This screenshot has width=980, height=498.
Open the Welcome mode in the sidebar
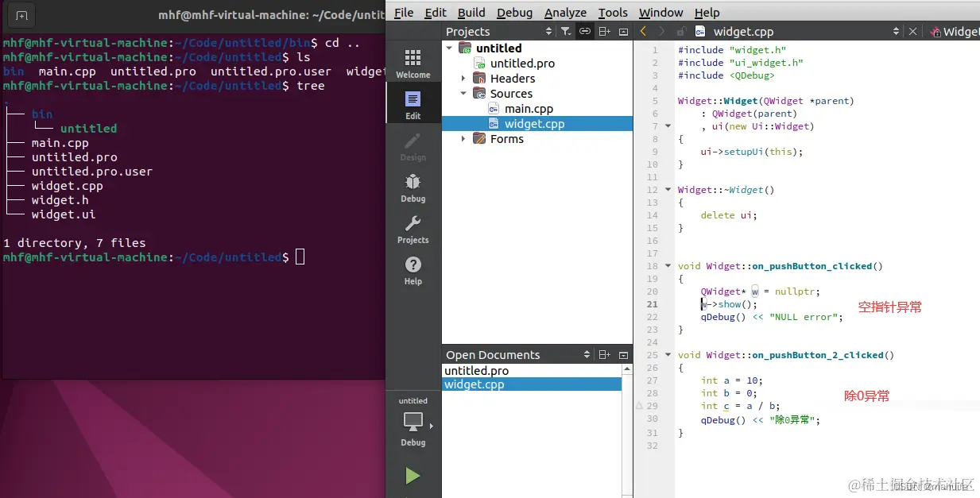413,64
